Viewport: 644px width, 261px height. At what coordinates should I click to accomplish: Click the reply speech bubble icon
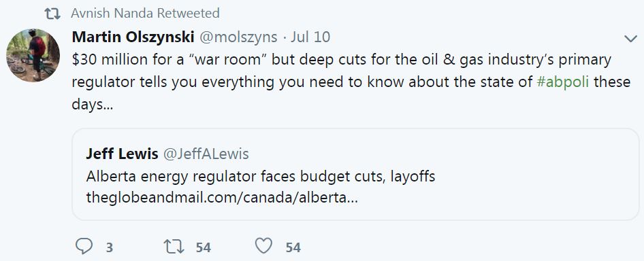coord(84,246)
